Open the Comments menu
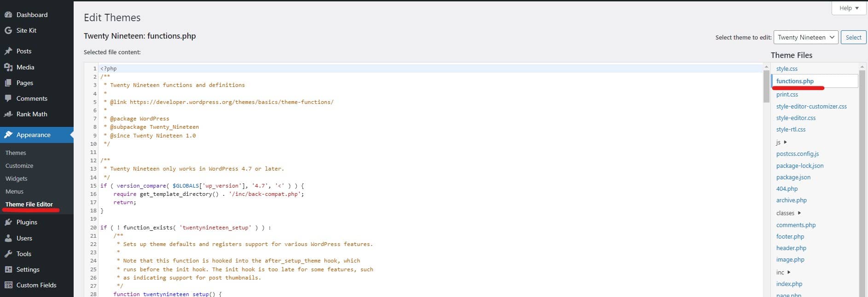 pyautogui.click(x=32, y=98)
